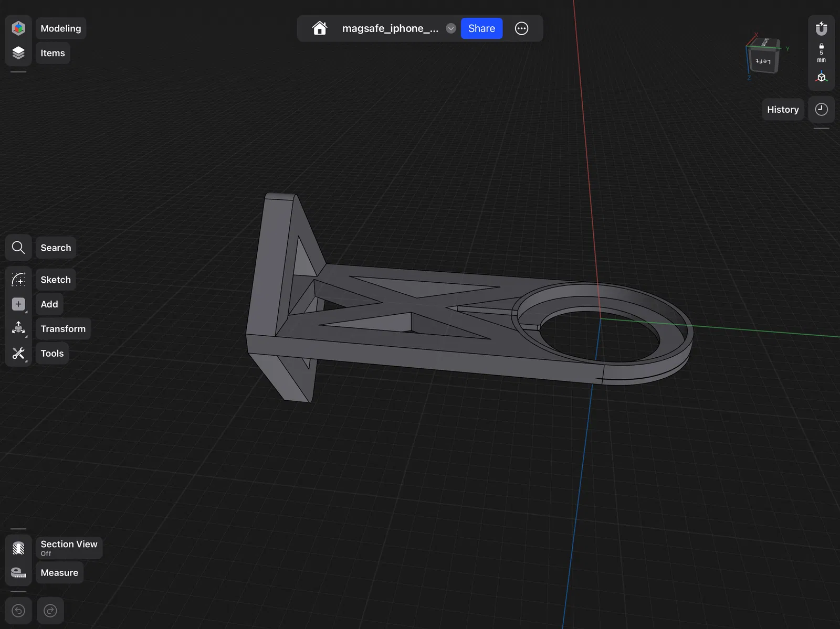Click the view settings cube icon
This screenshot has height=629, width=840.
822,78
